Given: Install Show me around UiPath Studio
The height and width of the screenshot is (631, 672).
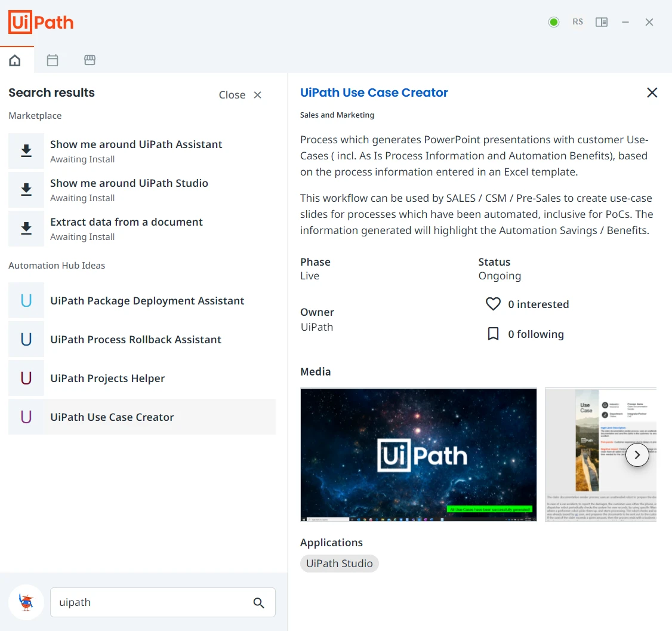Looking at the screenshot, I should 26,189.
